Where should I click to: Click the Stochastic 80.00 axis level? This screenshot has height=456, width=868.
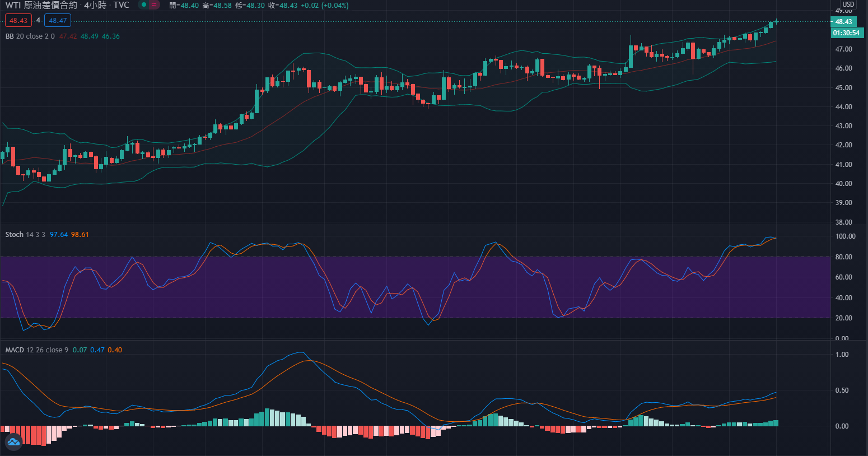coord(845,257)
